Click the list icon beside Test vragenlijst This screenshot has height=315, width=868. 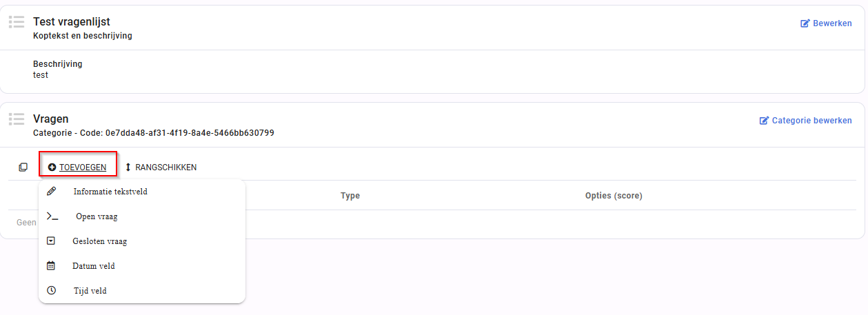tap(17, 22)
